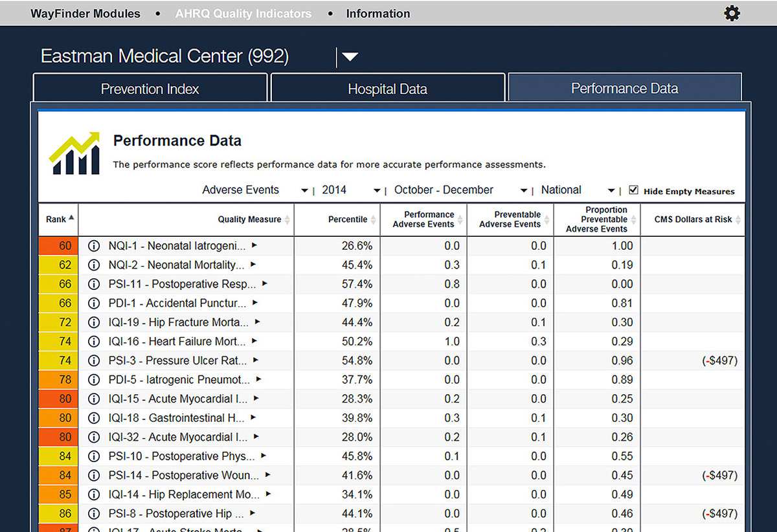This screenshot has height=532, width=777.
Task: Expand PSI-11 Postoperative Resp row arrow
Action: [x=265, y=283]
